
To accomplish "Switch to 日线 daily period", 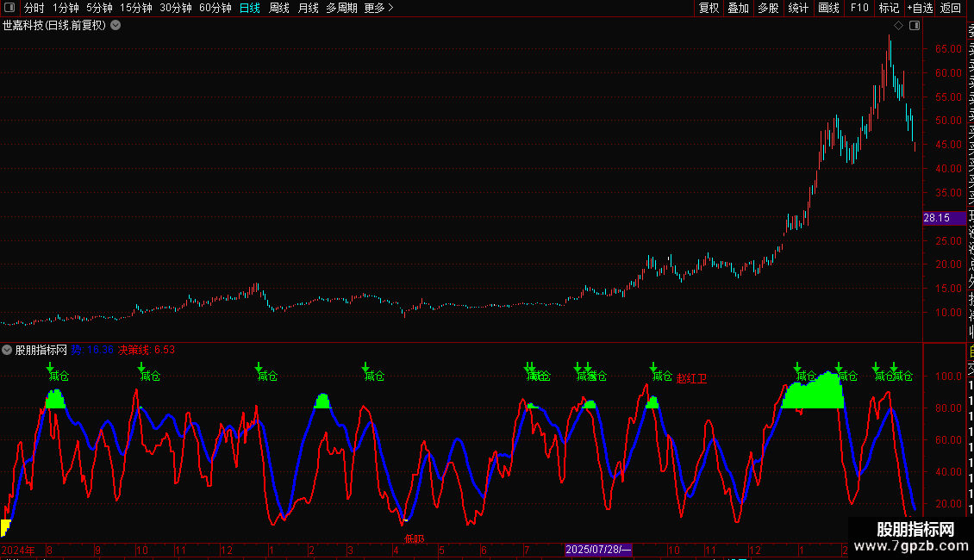I will click(x=250, y=9).
